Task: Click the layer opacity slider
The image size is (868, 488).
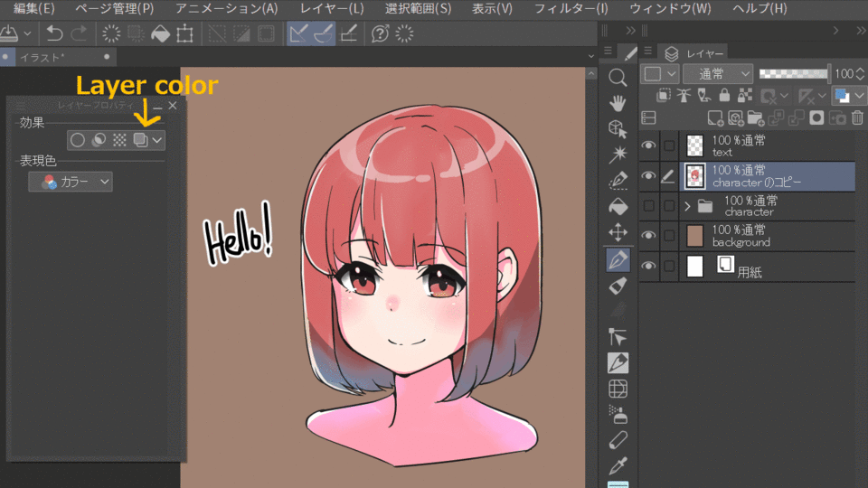Action: (794, 74)
